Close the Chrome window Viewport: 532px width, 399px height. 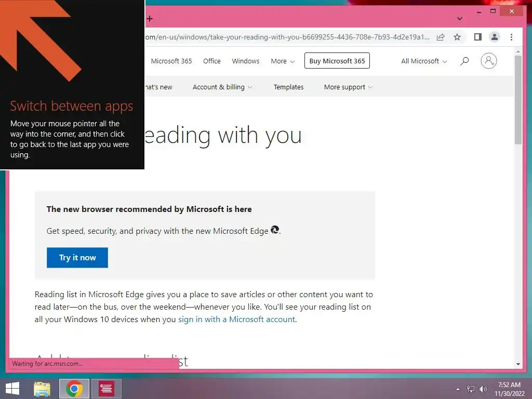point(512,11)
